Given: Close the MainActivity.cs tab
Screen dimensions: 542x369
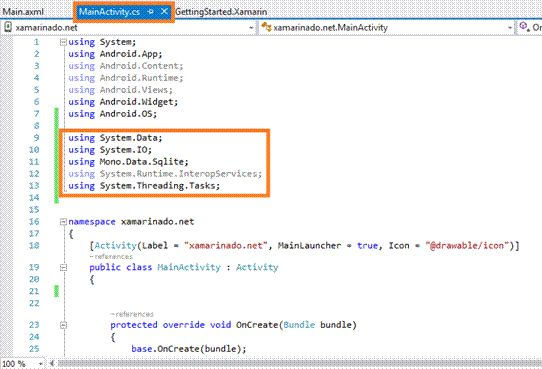Looking at the screenshot, I should [x=164, y=12].
